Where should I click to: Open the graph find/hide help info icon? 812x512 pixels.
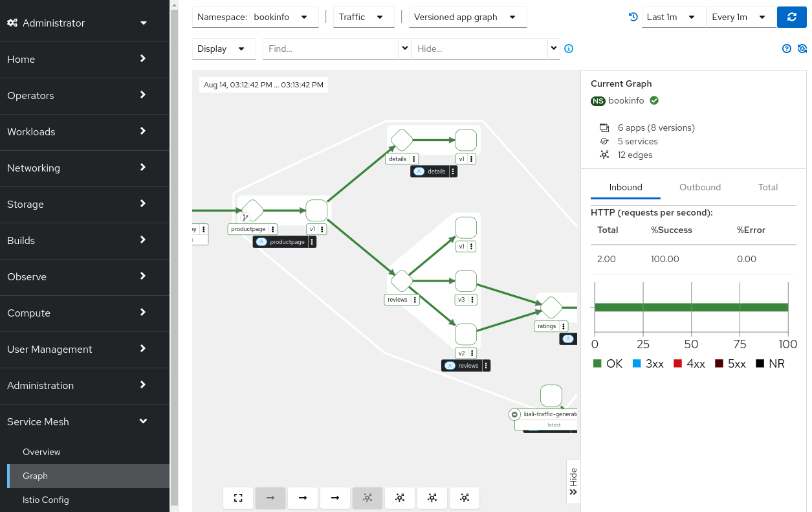point(569,49)
